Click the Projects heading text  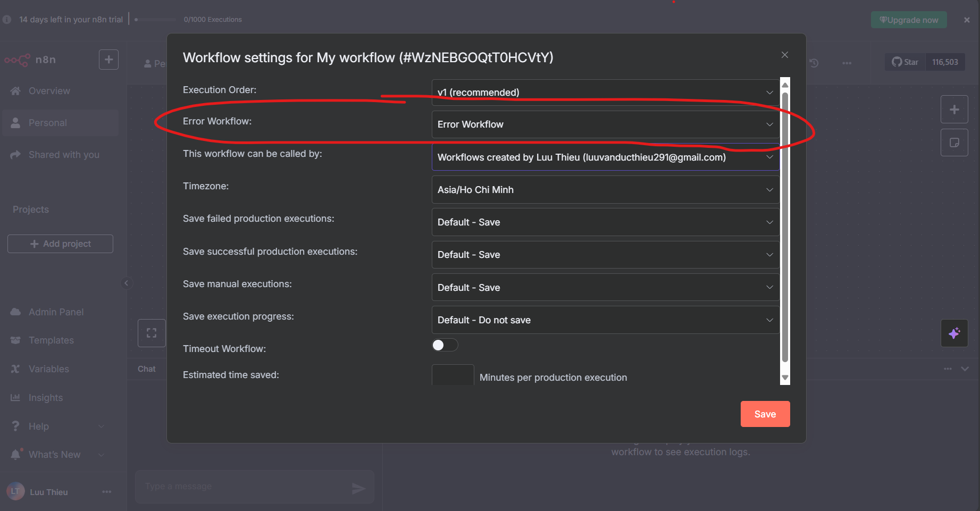tap(31, 210)
